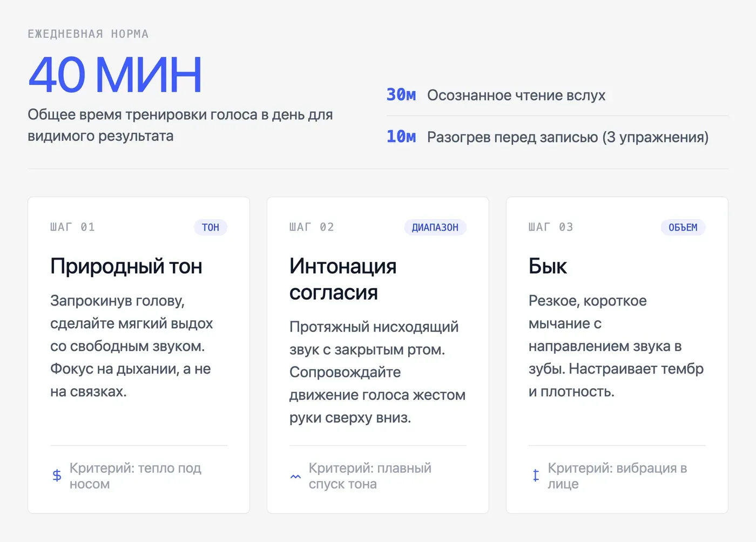Click the dollar icon beside 'тепло под носом'
Image resolution: width=756 pixels, height=542 pixels.
(57, 476)
